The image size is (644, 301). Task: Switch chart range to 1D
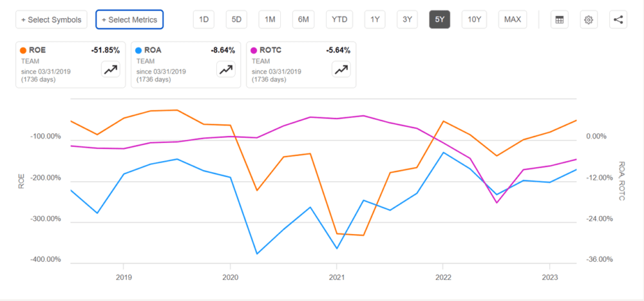point(204,20)
